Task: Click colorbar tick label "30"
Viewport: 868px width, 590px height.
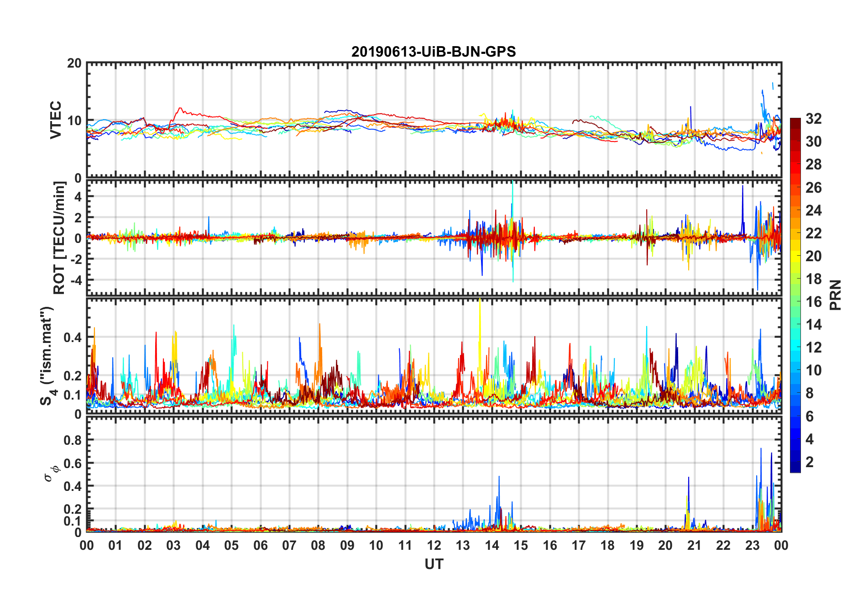Action: coord(814,142)
